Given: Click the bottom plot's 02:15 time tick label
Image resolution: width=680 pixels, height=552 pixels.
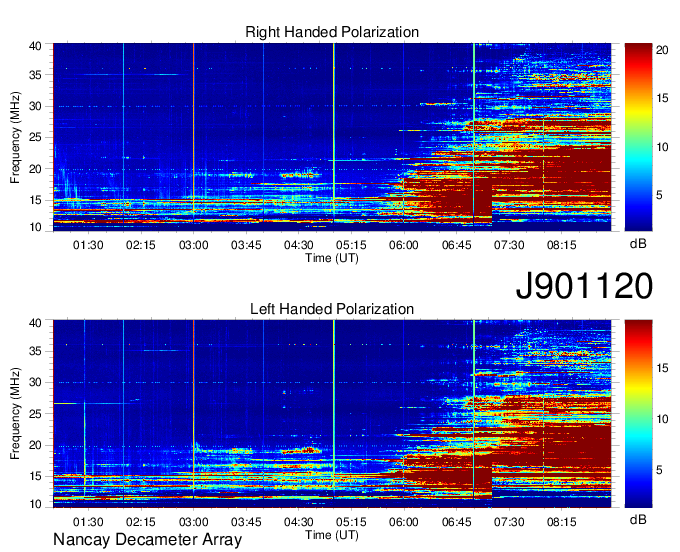Looking at the screenshot, I should pos(141,522).
